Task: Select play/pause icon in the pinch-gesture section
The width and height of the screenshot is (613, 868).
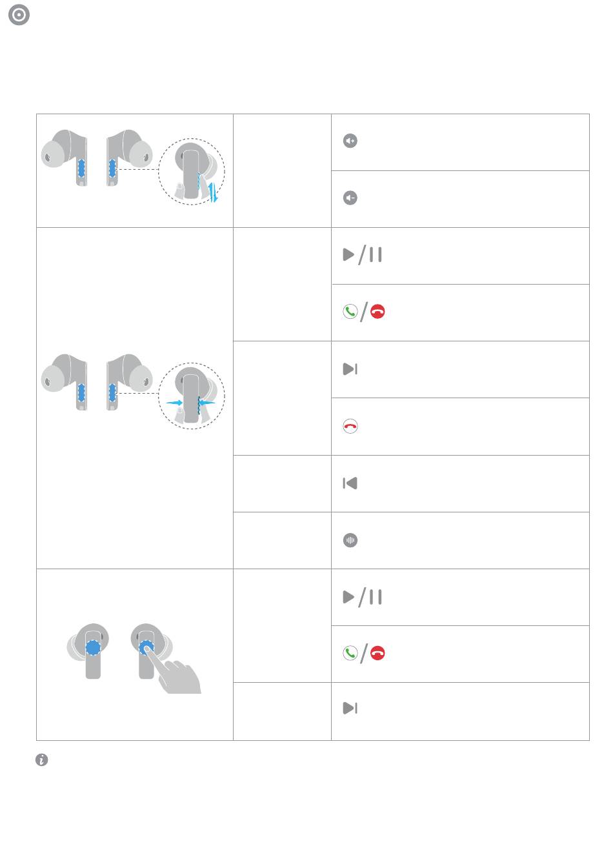Action: click(x=362, y=254)
